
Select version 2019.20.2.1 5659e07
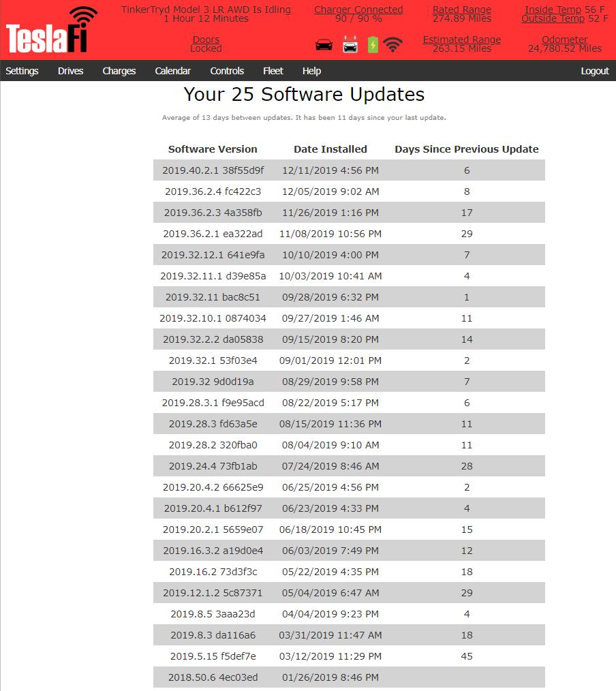point(213,530)
